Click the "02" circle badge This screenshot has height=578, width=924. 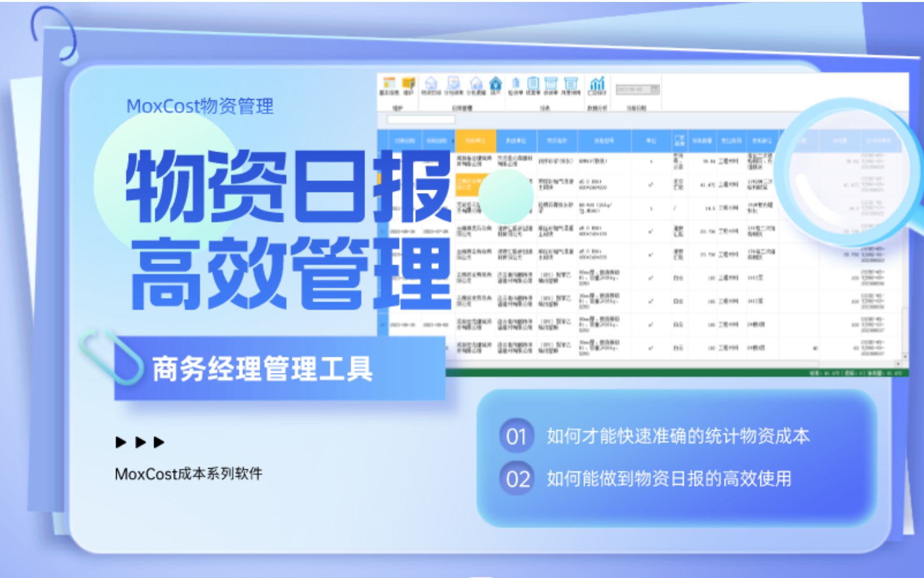coord(516,479)
